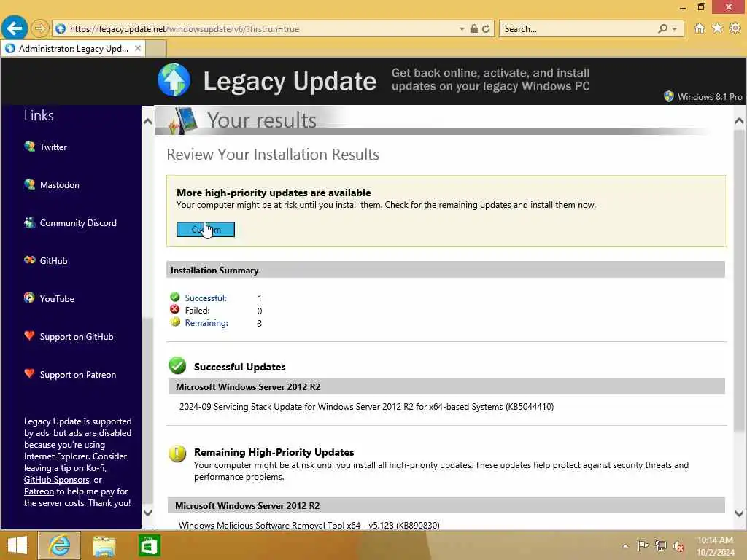This screenshot has height=560, width=747.
Task: Click inside the Search... box
Action: click(x=578, y=29)
